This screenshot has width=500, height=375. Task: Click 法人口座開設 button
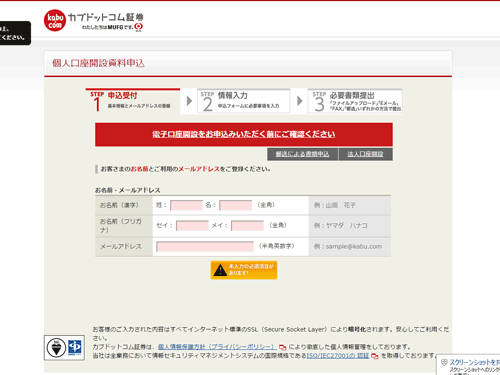click(365, 154)
